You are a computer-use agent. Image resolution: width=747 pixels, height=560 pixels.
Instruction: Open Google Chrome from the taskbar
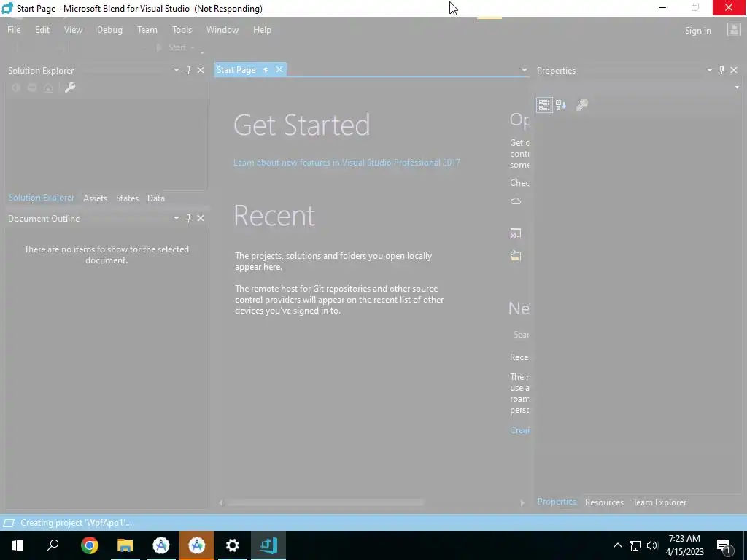click(90, 545)
